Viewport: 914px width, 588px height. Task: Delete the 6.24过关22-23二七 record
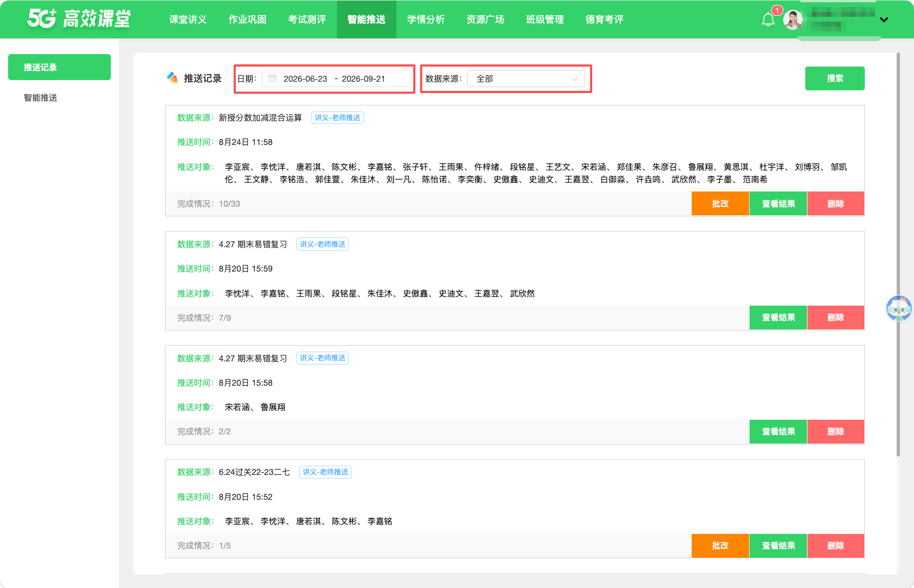[x=836, y=545]
